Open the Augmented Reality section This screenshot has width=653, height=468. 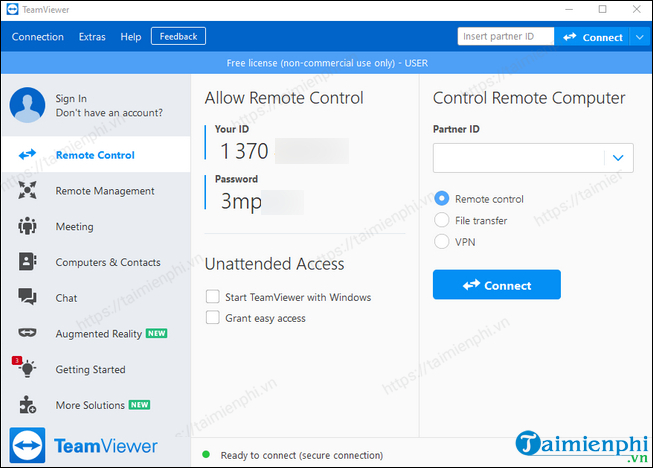click(x=96, y=333)
